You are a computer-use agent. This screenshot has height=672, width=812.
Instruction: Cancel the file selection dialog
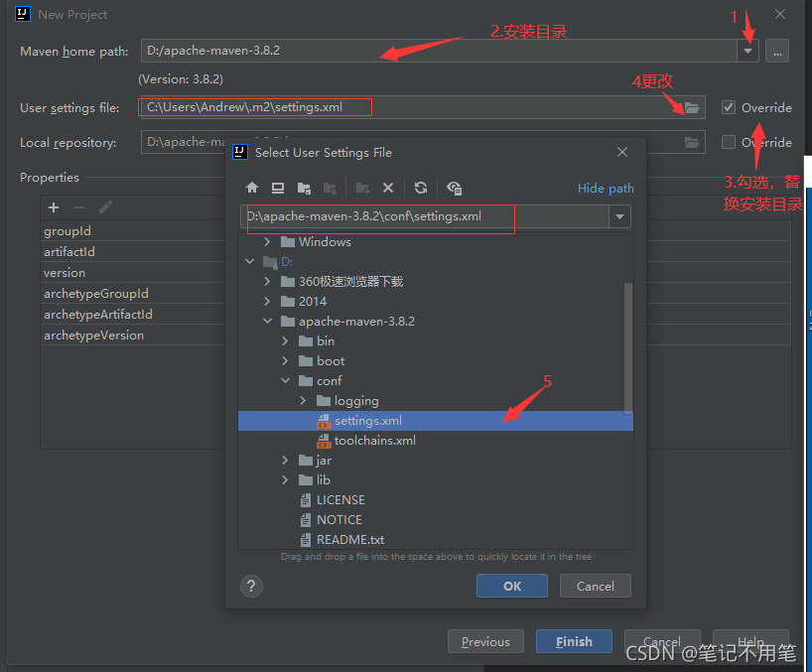click(x=595, y=586)
